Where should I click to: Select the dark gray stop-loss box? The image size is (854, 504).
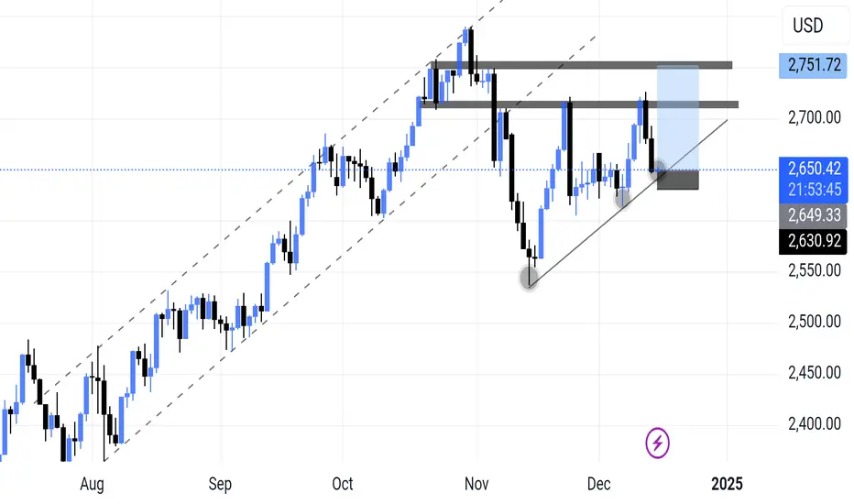[677, 180]
